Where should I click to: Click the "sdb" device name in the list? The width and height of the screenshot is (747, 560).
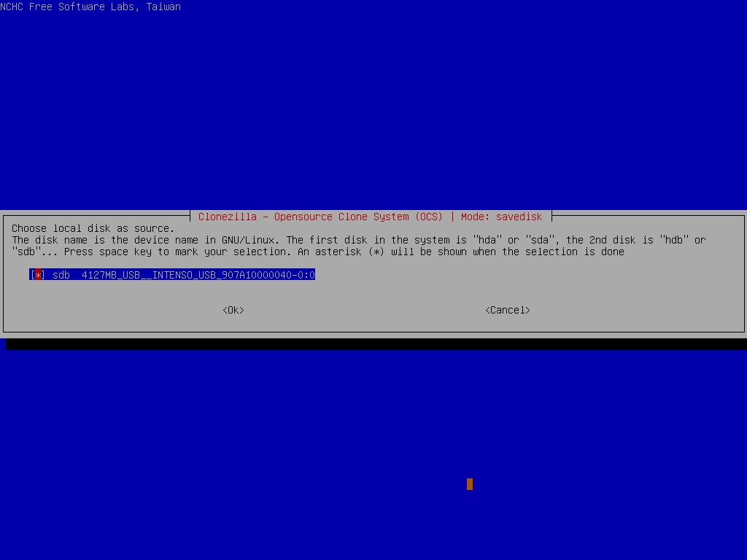(x=61, y=275)
